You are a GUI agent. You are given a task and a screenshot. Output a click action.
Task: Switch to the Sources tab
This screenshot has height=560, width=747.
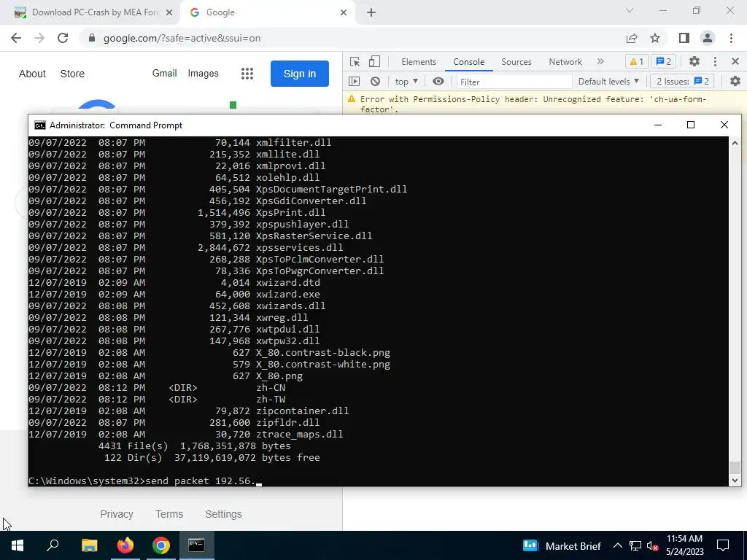pyautogui.click(x=516, y=62)
